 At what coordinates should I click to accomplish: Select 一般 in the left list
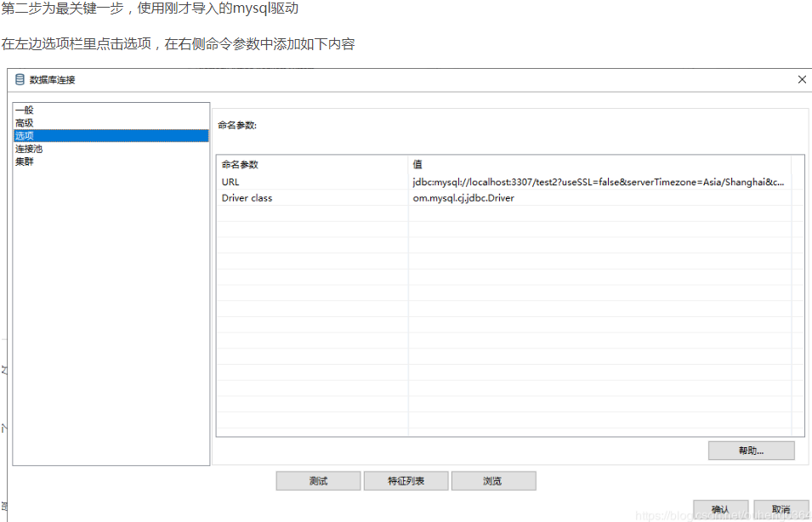pyautogui.click(x=25, y=110)
